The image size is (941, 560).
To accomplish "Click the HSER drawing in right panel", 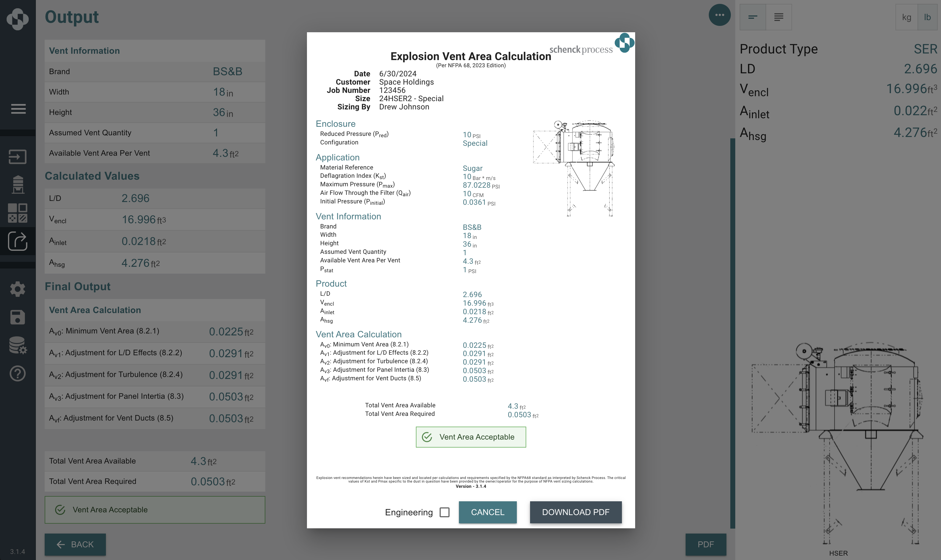I will tap(838, 444).
